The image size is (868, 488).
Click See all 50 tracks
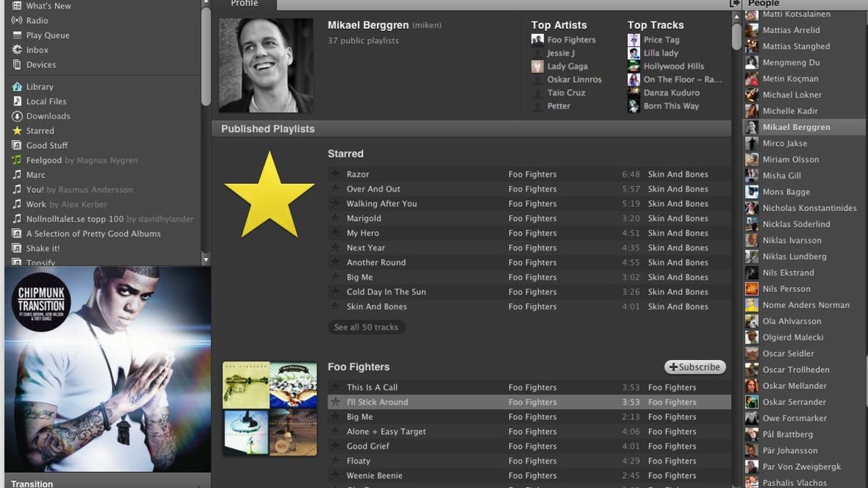click(366, 327)
